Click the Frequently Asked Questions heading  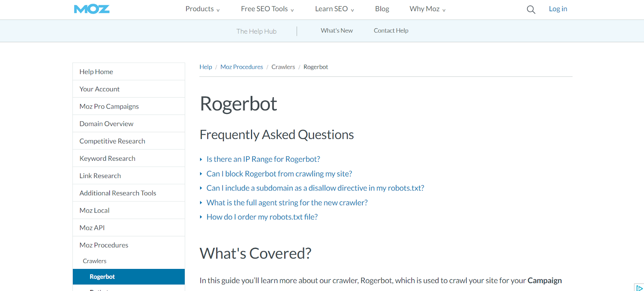pos(277,135)
